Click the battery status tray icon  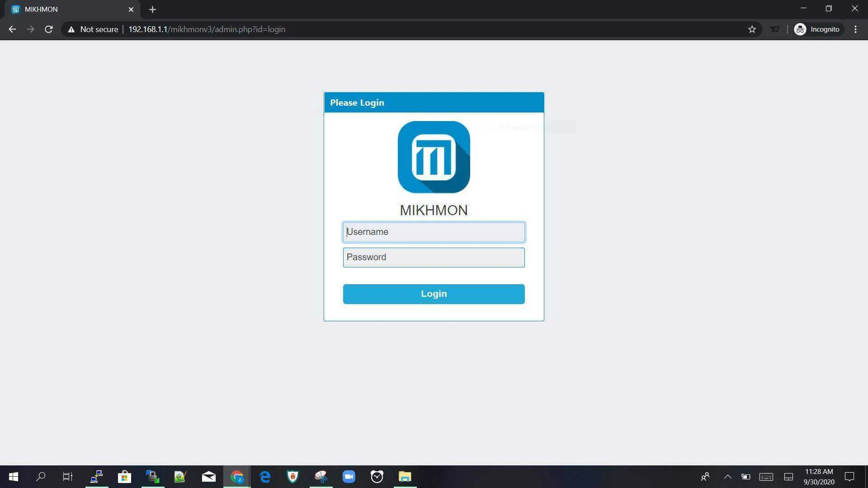(x=746, y=477)
